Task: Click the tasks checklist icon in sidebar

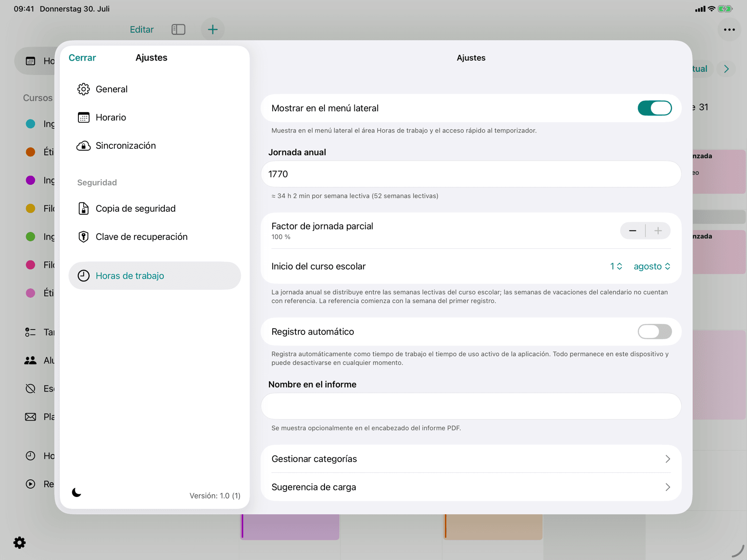Action: pyautogui.click(x=30, y=332)
